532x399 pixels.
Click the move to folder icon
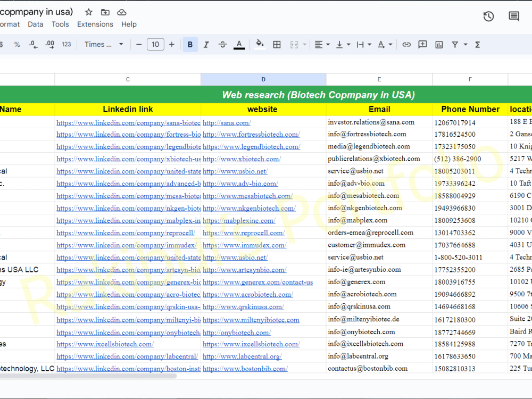tap(105, 12)
